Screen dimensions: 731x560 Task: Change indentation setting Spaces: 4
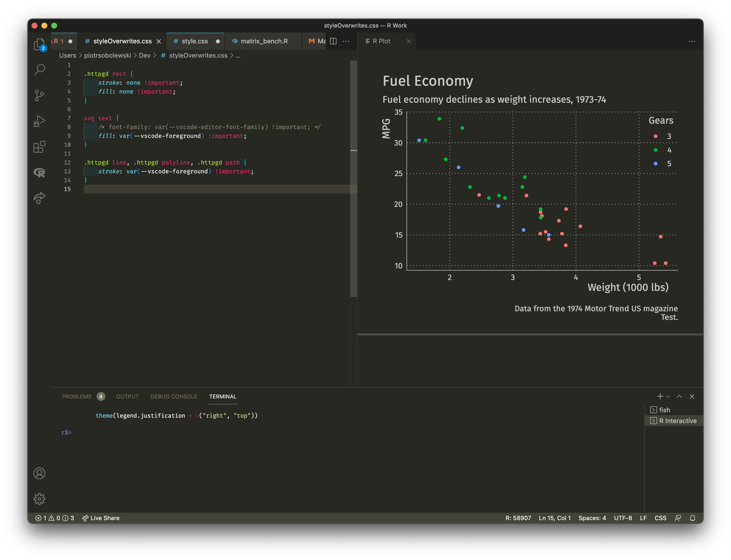[x=592, y=518]
